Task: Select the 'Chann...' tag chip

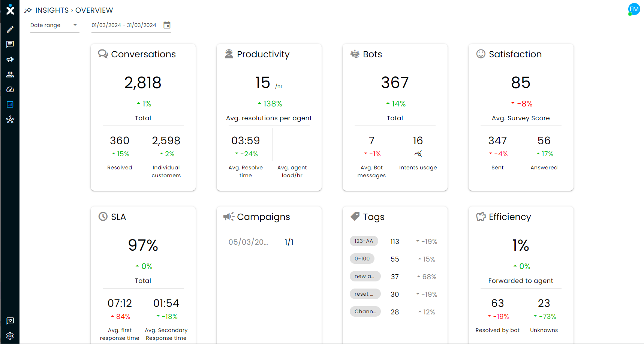Action: tap(365, 311)
